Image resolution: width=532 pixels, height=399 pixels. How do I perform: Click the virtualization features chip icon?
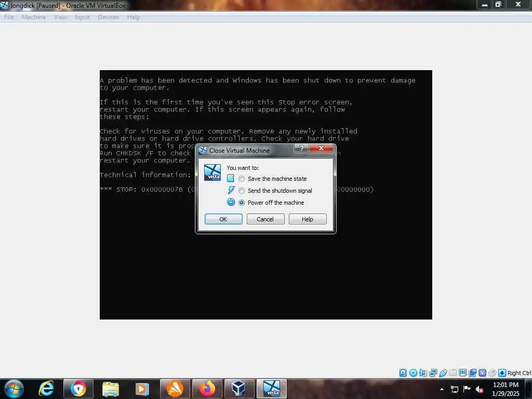tap(483, 373)
